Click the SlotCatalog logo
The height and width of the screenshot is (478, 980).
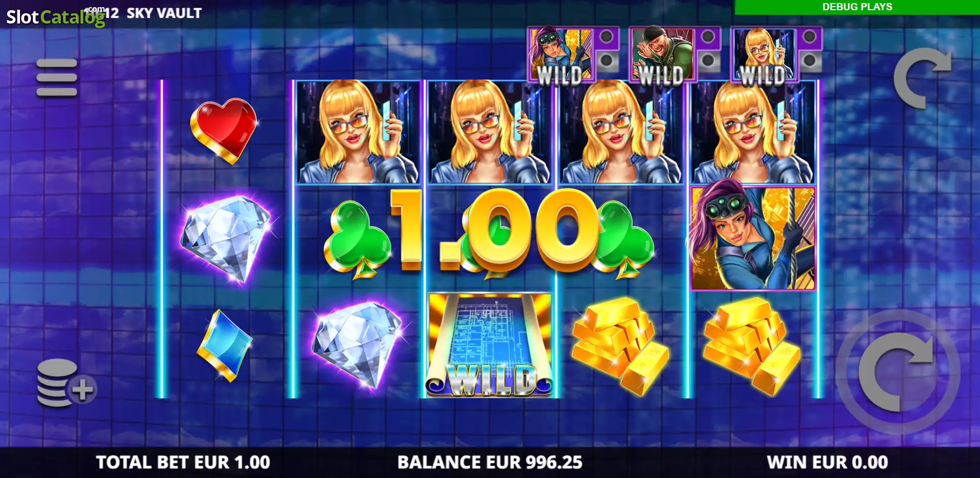coord(56,17)
